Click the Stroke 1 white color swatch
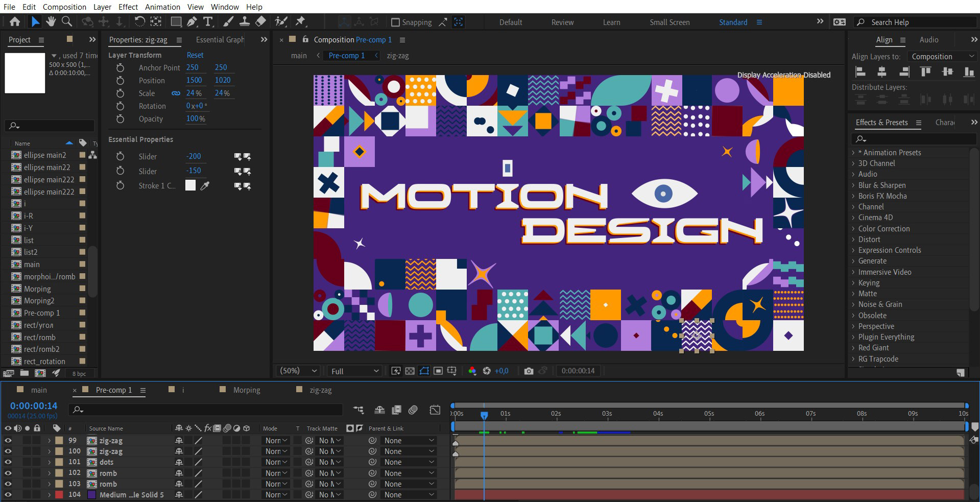Viewport: 980px width, 502px height. click(x=190, y=186)
